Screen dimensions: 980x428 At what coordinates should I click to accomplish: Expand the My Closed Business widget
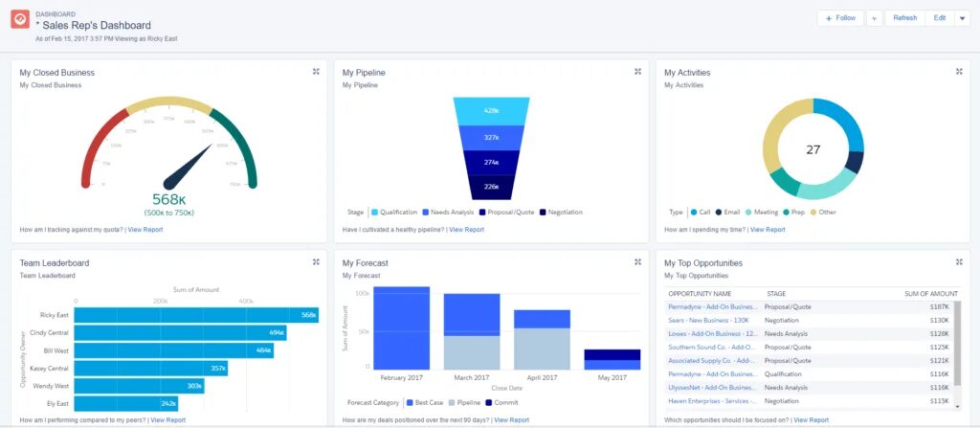coord(316,72)
